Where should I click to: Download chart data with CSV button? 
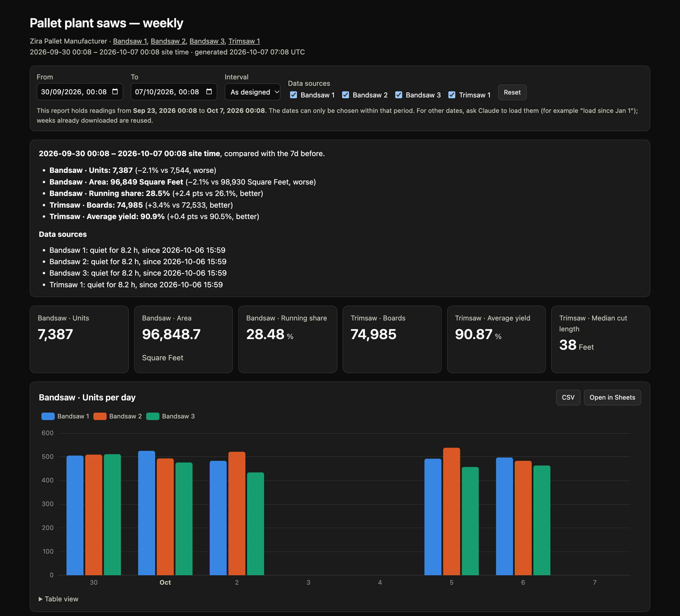(568, 397)
